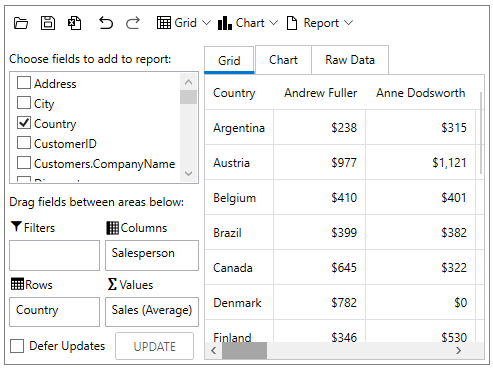Expand the Chart dropdown arrow in toolbar
The height and width of the screenshot is (369, 493).
(x=274, y=23)
